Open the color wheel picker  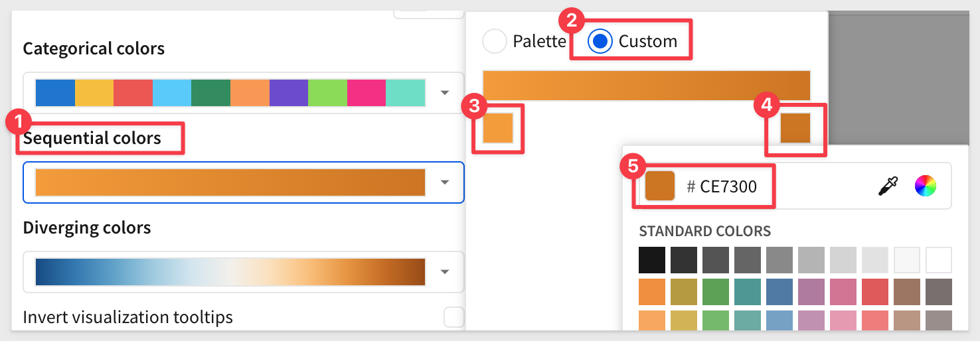pos(925,186)
